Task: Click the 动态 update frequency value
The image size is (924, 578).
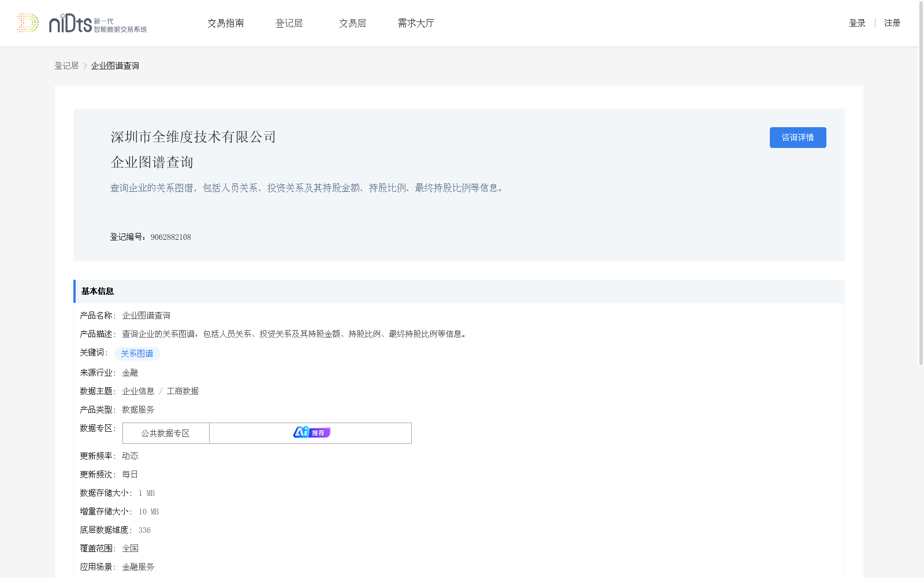Action: tap(130, 456)
